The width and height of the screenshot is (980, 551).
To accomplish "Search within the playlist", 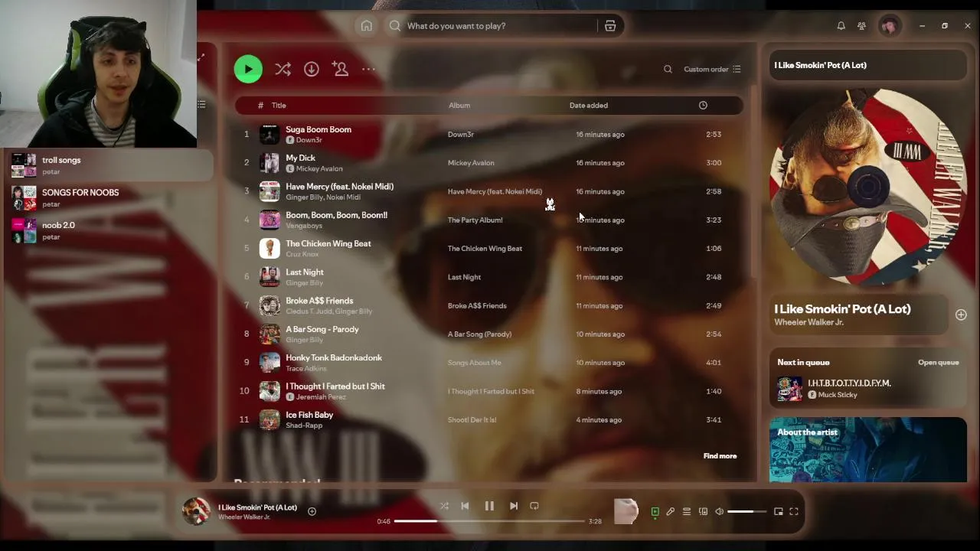I will pos(668,69).
